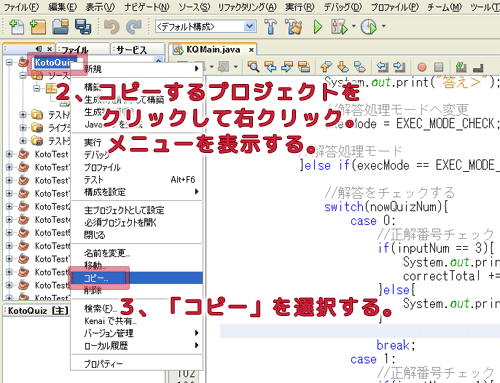Image resolution: width=500 pixels, height=383 pixels.
Task: Click the Profile Main Project clock icon
Action: tap(369, 27)
